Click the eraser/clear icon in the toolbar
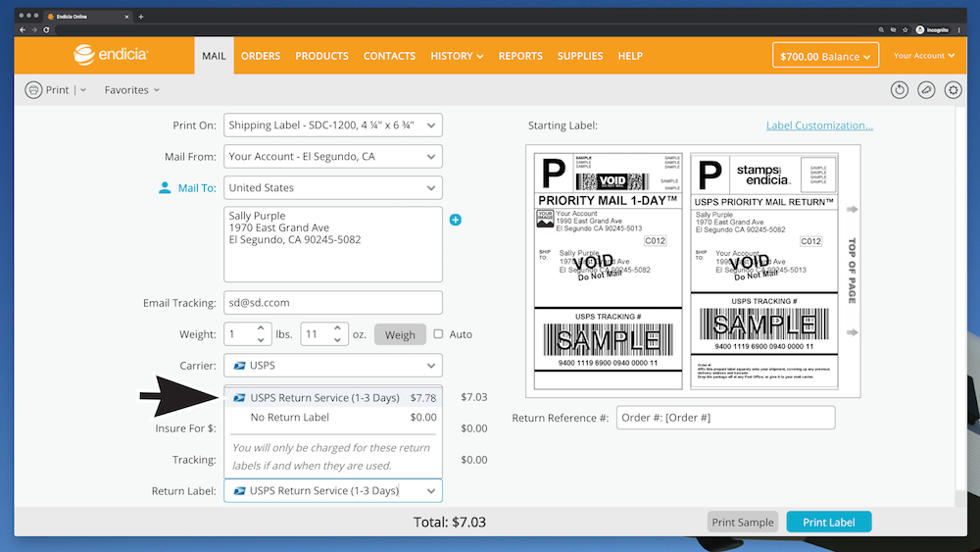The width and height of the screenshot is (980, 552). tap(926, 90)
